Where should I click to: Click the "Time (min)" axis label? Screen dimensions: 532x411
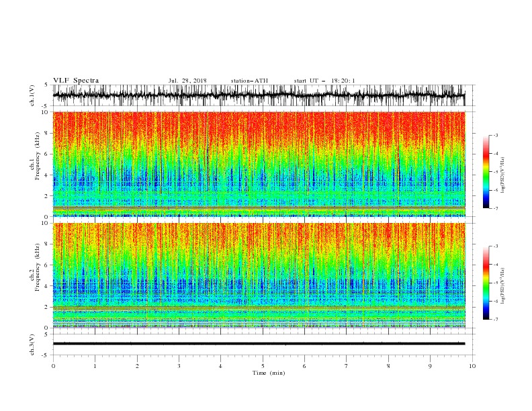[269, 373]
